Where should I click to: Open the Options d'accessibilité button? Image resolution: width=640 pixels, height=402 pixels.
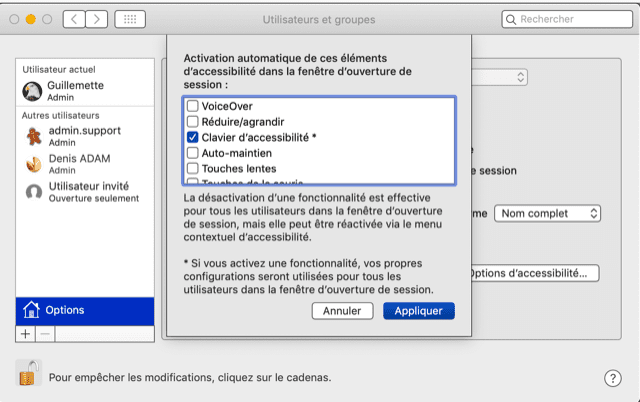pos(533,273)
